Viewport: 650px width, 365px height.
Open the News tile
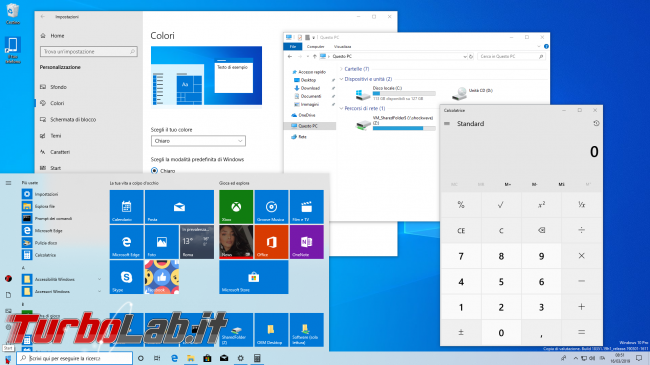[x=236, y=242]
